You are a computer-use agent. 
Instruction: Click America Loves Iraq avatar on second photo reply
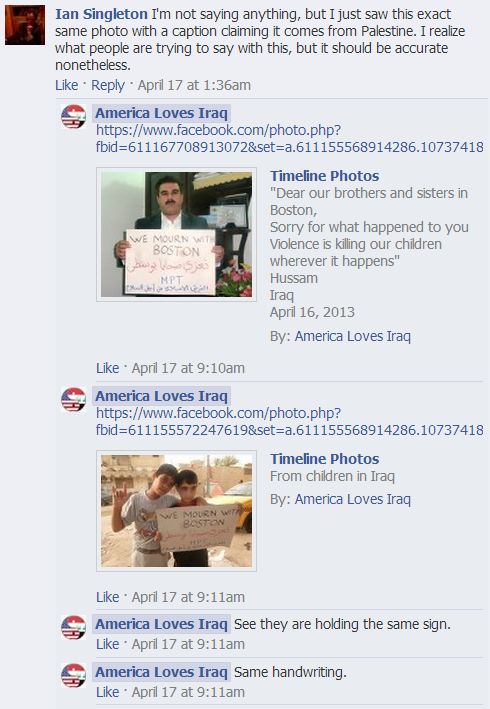74,400
